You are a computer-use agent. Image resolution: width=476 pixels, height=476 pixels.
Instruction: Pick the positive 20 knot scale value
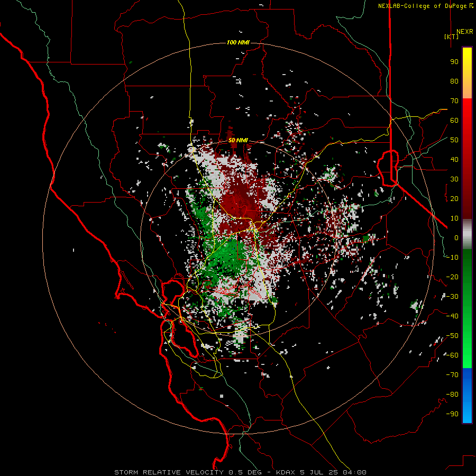click(x=454, y=198)
